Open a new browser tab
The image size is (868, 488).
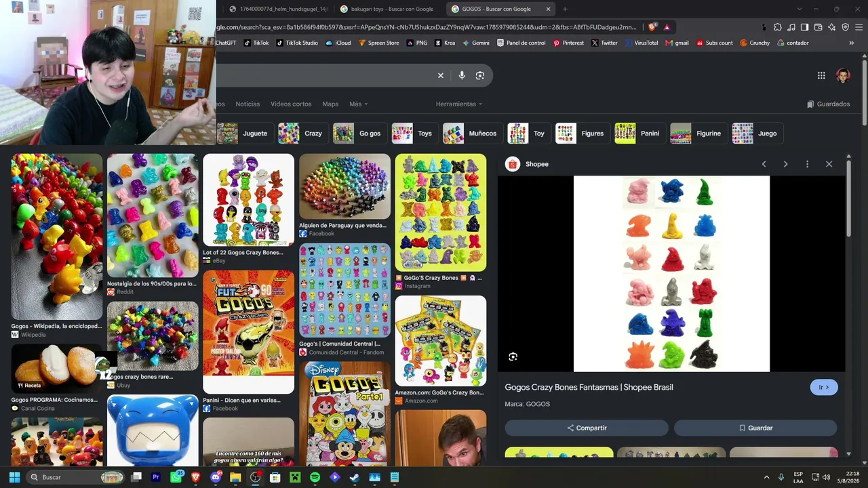point(564,9)
